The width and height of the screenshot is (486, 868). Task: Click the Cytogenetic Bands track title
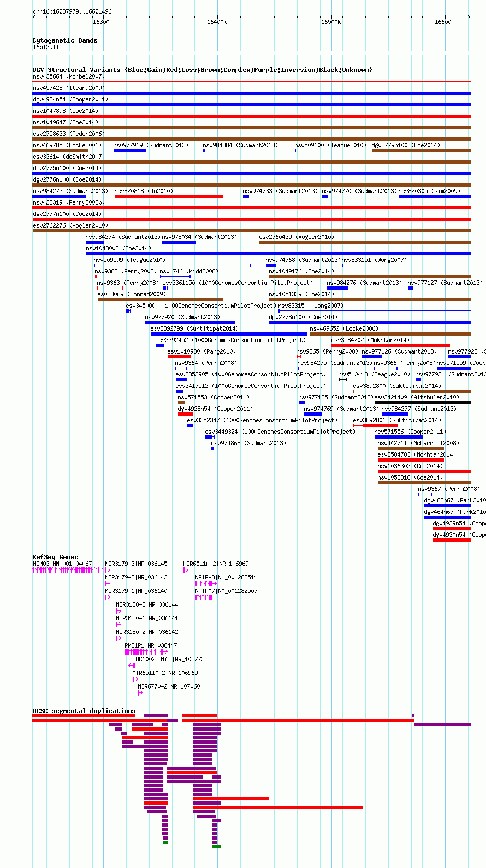coord(65,40)
